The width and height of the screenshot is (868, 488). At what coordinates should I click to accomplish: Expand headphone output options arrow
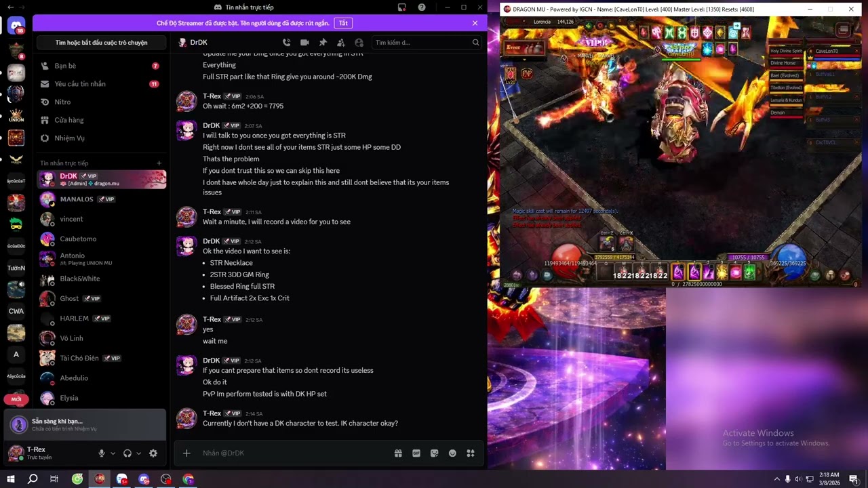point(138,453)
